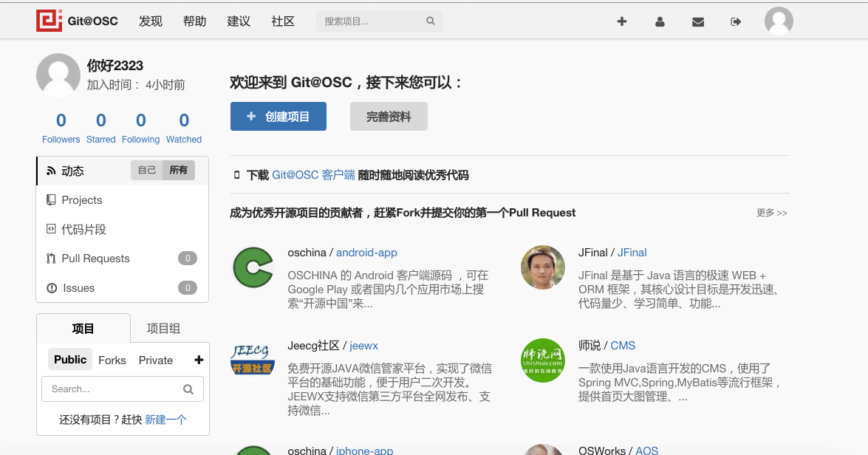
Task: Open the Git@OSC 客户端 link
Action: point(313,175)
